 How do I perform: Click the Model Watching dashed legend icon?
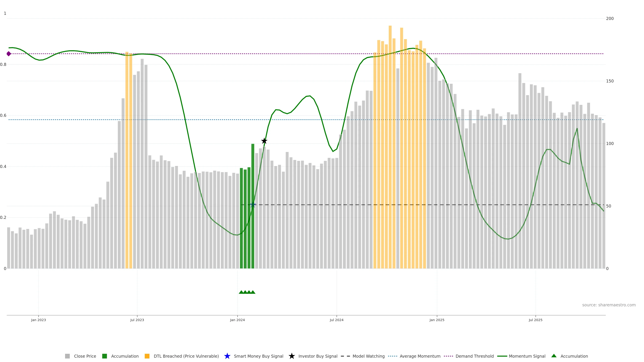(345, 356)
